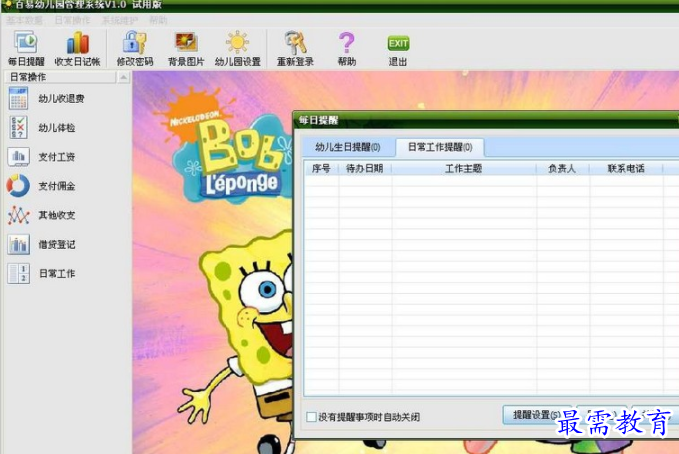Sort by 待办日期 column header

[x=365, y=168]
